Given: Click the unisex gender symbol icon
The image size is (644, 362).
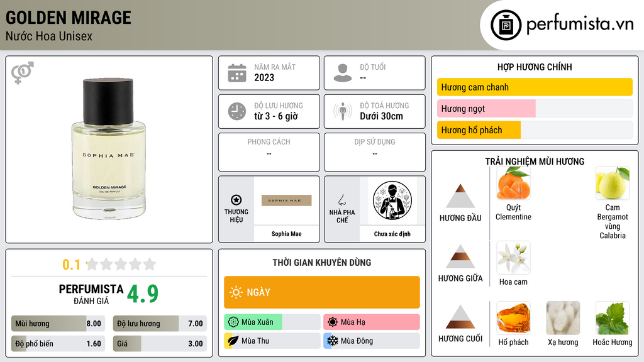Looking at the screenshot, I should 23,73.
